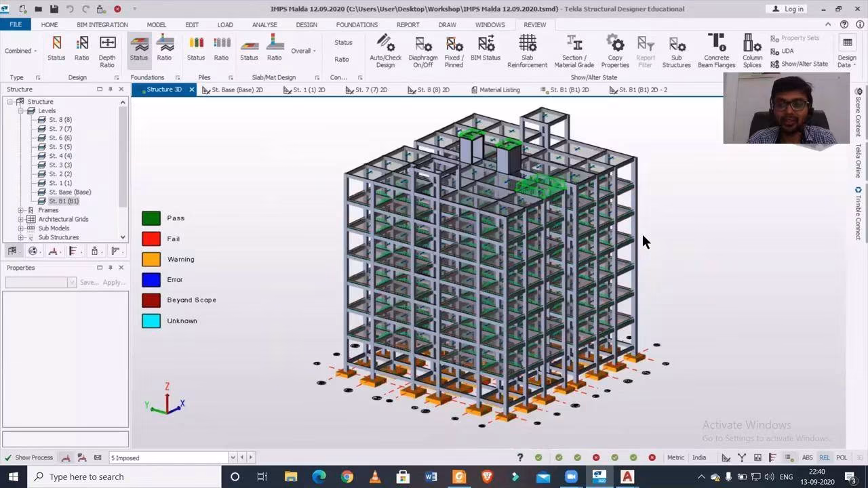This screenshot has height=488, width=868.
Task: Open Column Splices tool
Action: pos(752,52)
